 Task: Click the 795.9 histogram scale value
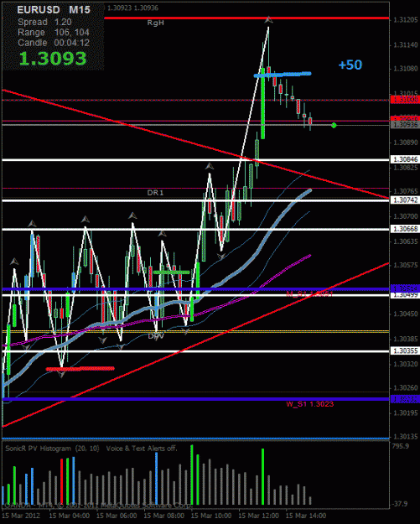tap(400, 446)
